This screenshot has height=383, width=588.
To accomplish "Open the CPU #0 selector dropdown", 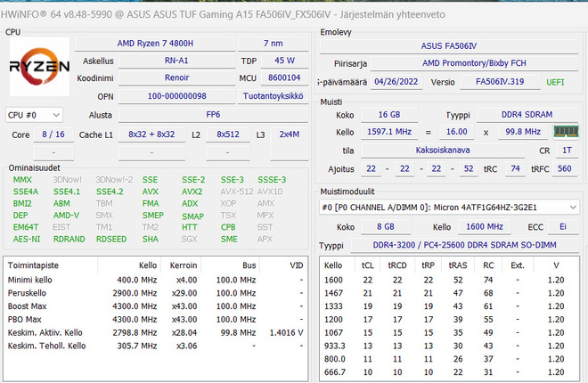I will click(34, 115).
